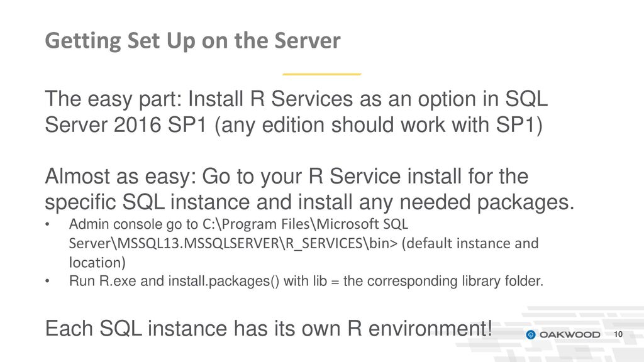
Task: Click the C:\Program Files path text
Action: 258,224
